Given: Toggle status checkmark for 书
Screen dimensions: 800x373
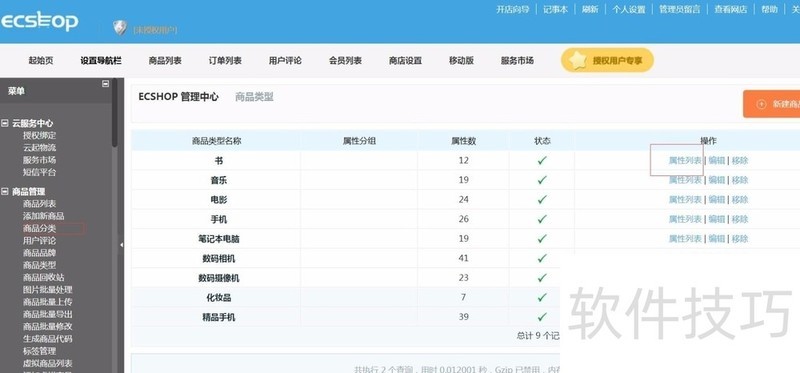Looking at the screenshot, I should coord(542,160).
